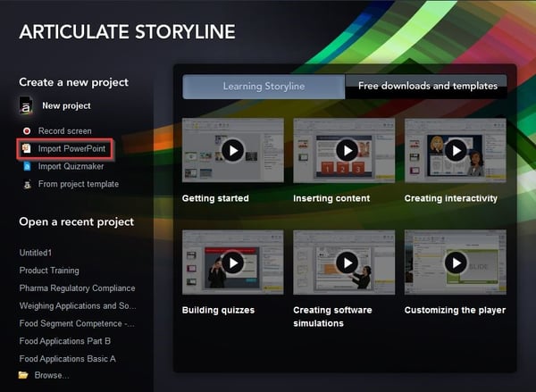Click Browse... to find a project

coord(52,375)
